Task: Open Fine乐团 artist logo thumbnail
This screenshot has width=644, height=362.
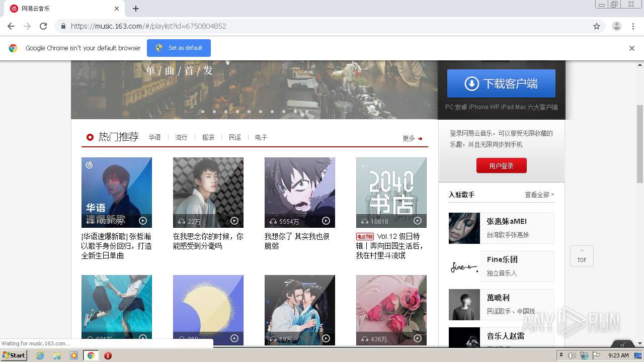Action: [464, 266]
